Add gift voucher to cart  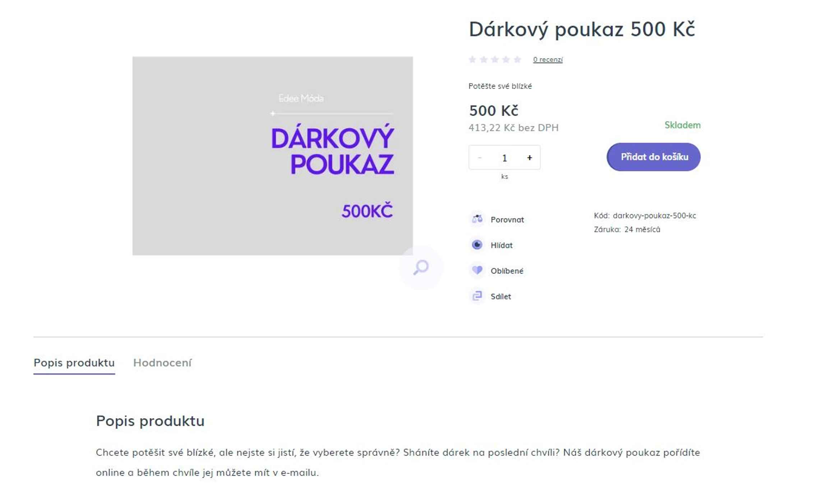pos(654,157)
